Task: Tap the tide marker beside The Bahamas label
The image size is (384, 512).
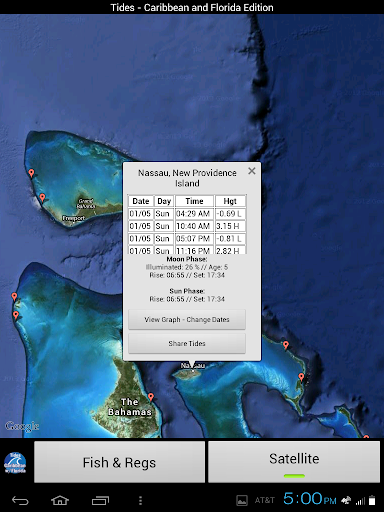Action: (151, 397)
